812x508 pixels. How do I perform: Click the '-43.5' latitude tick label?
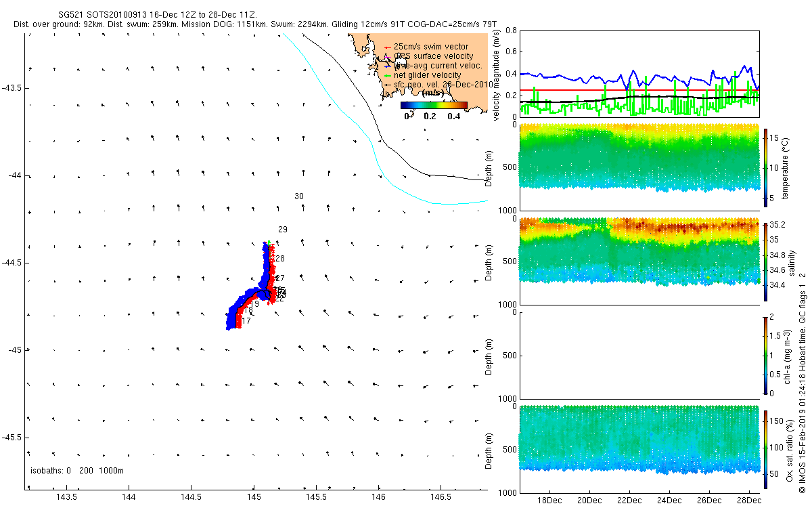12,88
